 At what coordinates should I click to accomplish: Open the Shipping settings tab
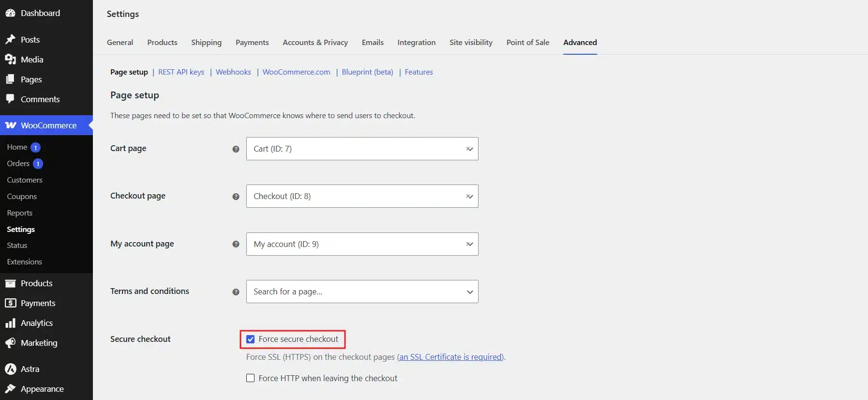(x=207, y=43)
